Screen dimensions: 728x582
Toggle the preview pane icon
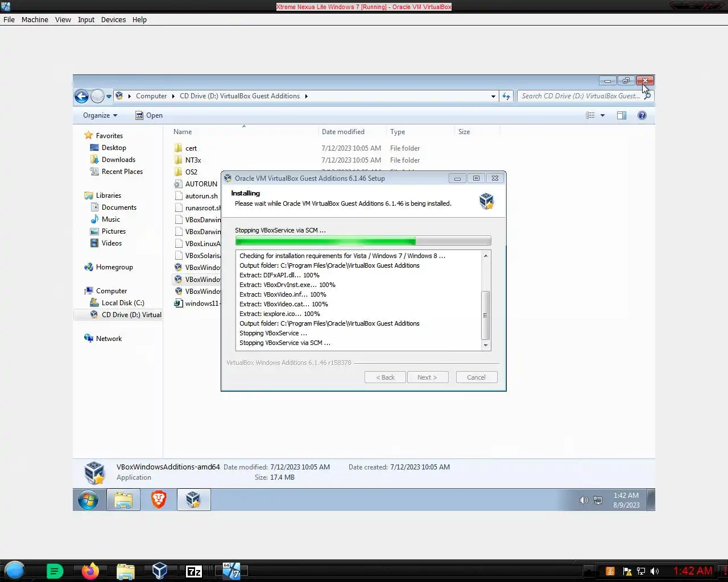coord(622,115)
